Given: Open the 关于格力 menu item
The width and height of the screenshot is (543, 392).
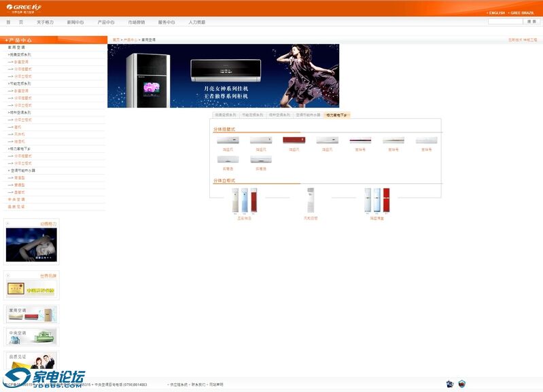Looking at the screenshot, I should pos(45,22).
